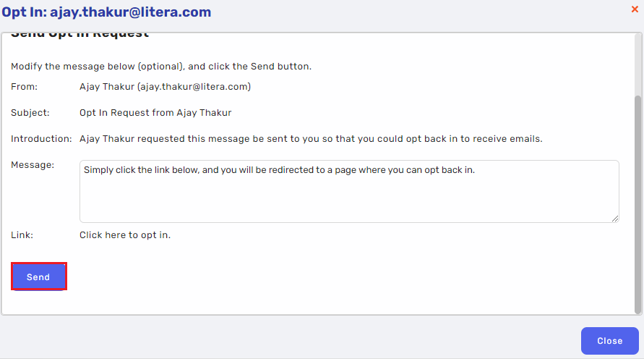Click the 'Modify the message below' instruction text

(161, 66)
